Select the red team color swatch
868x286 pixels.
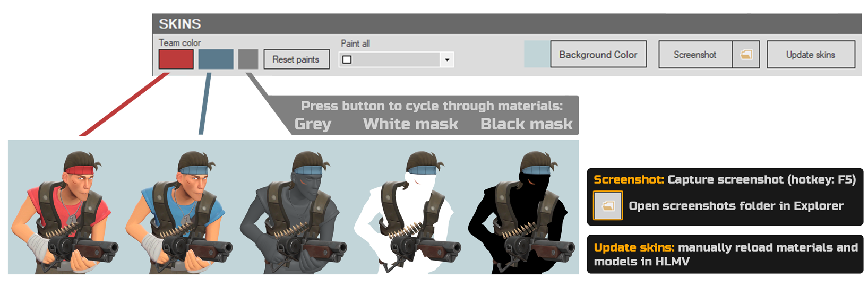pos(176,59)
